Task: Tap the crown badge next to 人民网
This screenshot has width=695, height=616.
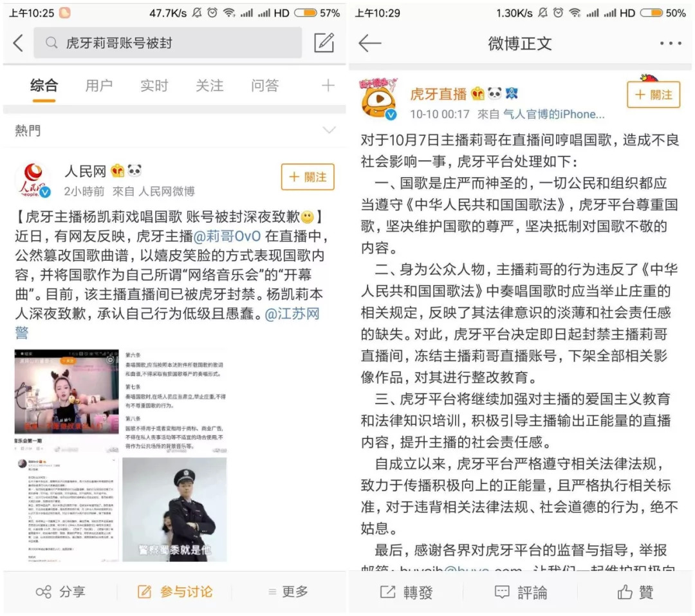Action: point(117,171)
